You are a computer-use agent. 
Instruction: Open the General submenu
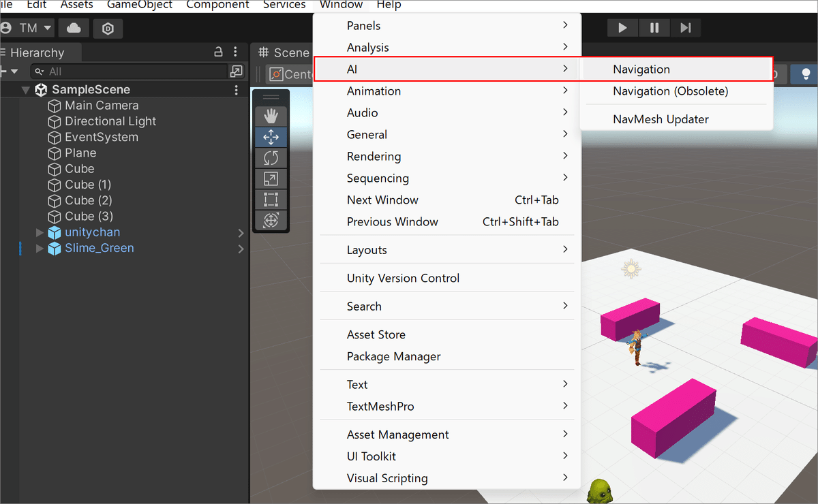pos(446,135)
